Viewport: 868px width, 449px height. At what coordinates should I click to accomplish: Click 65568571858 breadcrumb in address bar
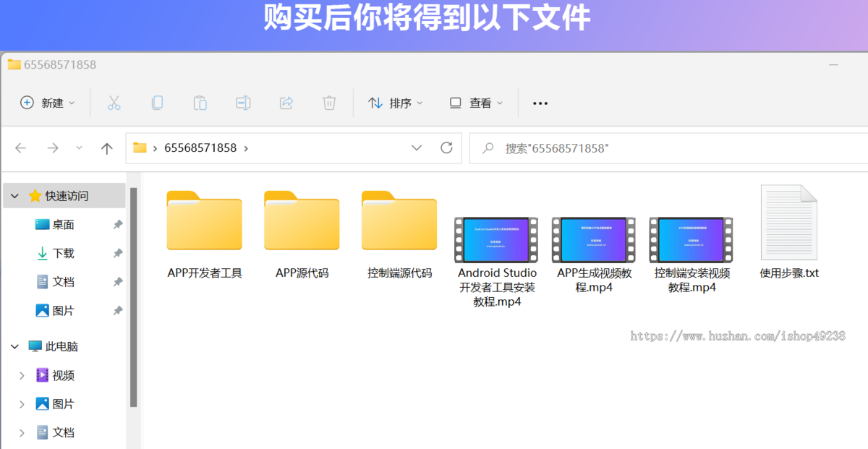(x=200, y=147)
